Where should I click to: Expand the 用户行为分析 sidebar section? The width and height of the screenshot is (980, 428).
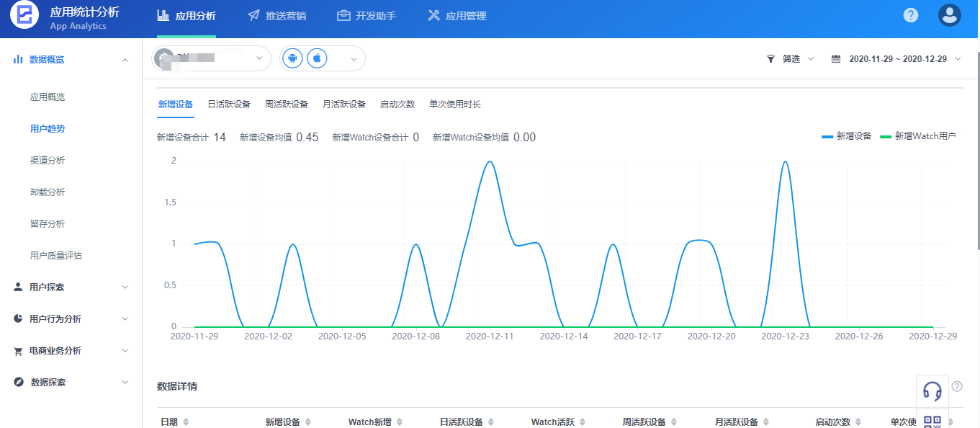click(125, 318)
